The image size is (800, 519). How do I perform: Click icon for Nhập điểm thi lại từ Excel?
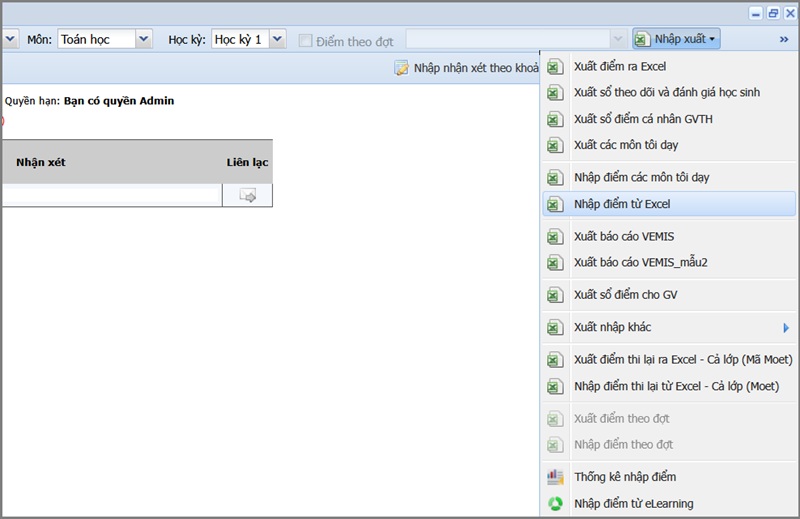click(x=555, y=386)
